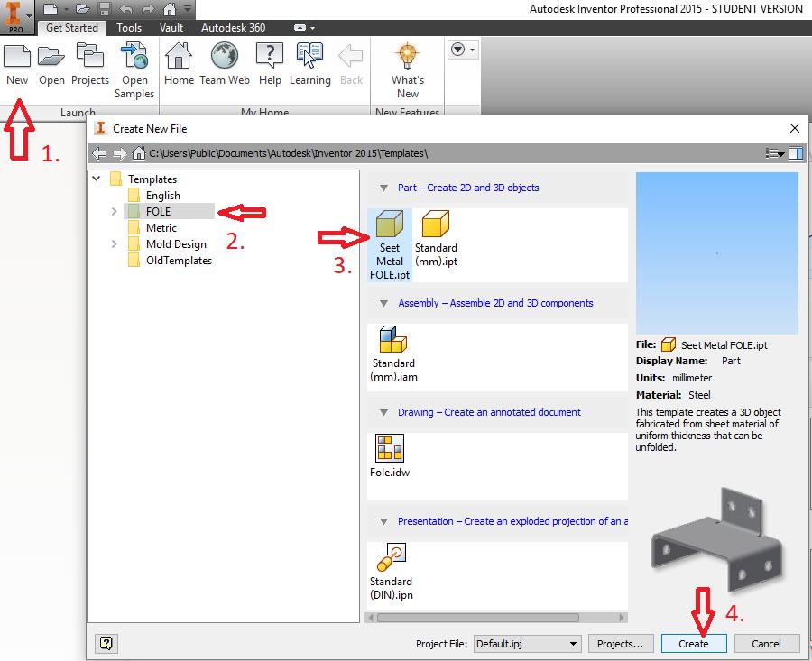The image size is (812, 661).
Task: Select Standard (mm).ipt part template
Action: tap(436, 239)
